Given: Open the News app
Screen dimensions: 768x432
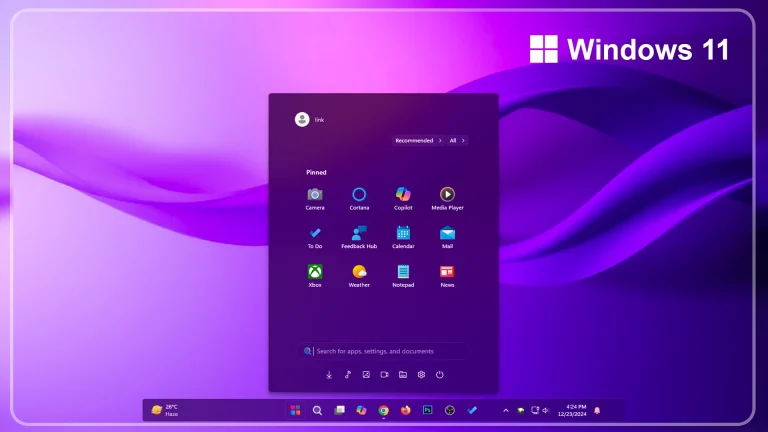Looking at the screenshot, I should (447, 272).
